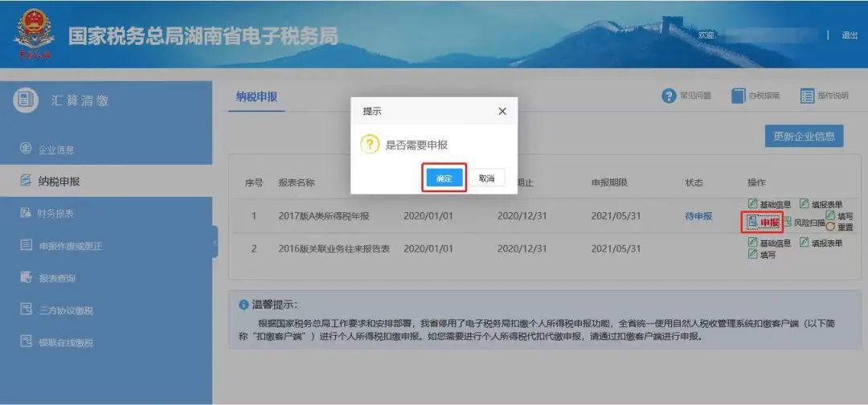Confirm the prompt with 确定 button
The width and height of the screenshot is (868, 405).
(x=444, y=178)
